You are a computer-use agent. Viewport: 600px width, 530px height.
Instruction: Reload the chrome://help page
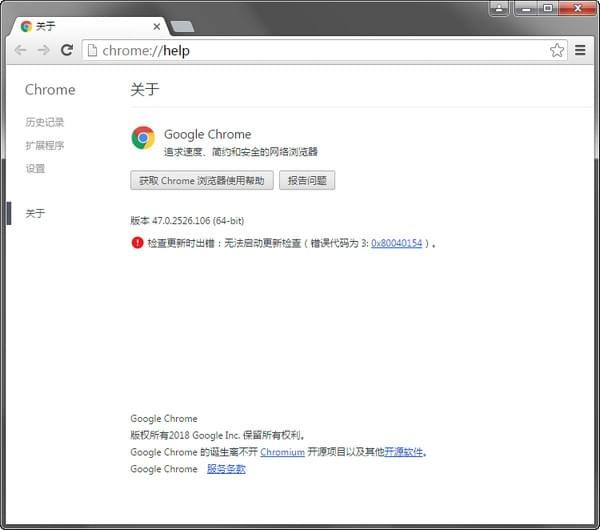pos(67,50)
